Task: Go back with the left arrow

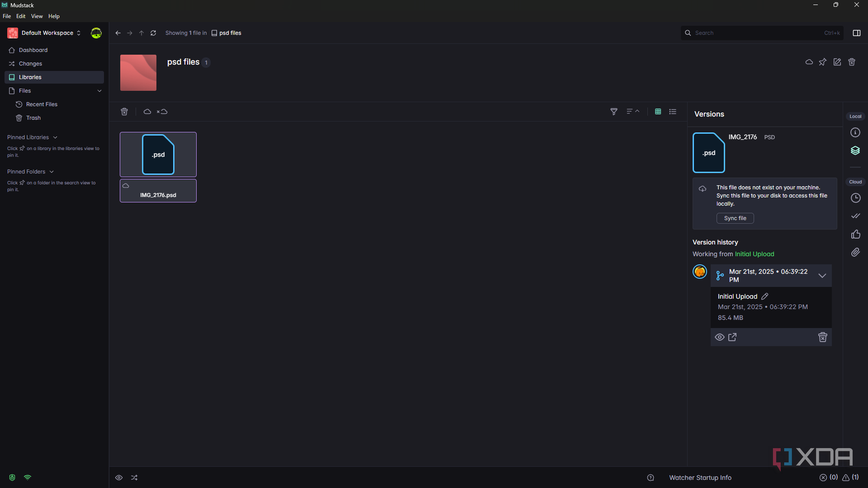Action: coord(118,33)
